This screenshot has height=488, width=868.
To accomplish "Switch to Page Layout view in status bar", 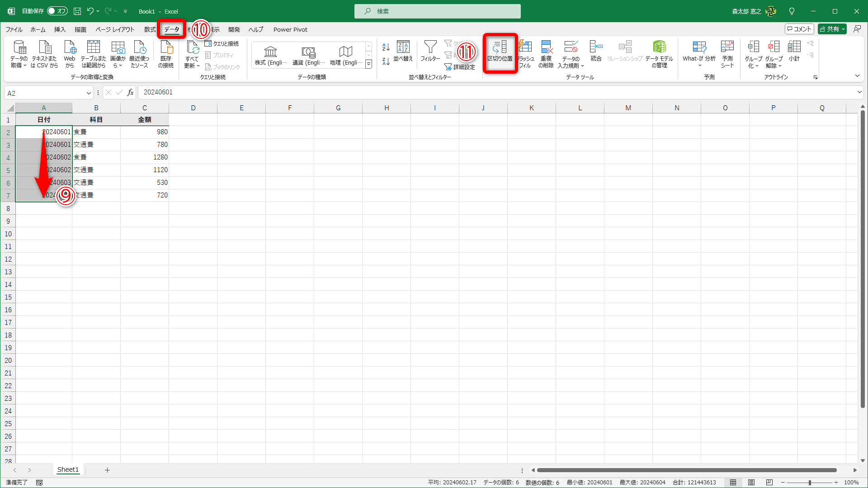I will point(751,483).
